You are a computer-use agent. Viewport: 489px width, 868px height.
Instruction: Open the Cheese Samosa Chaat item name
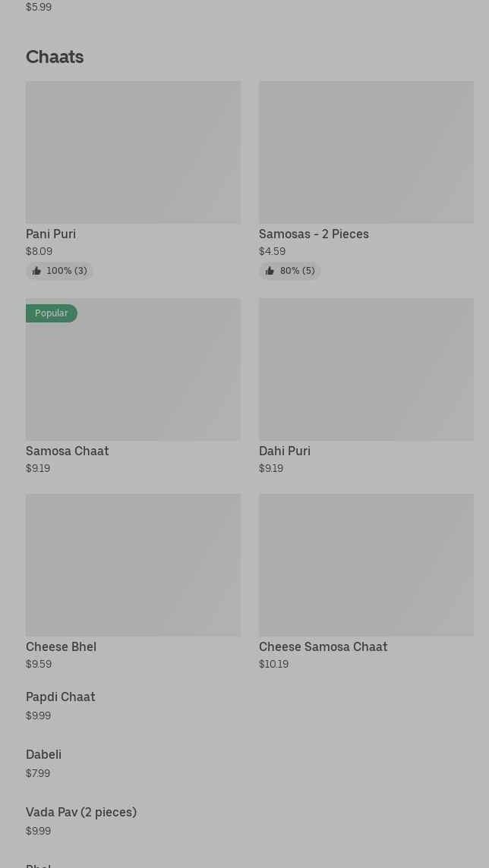[323, 646]
